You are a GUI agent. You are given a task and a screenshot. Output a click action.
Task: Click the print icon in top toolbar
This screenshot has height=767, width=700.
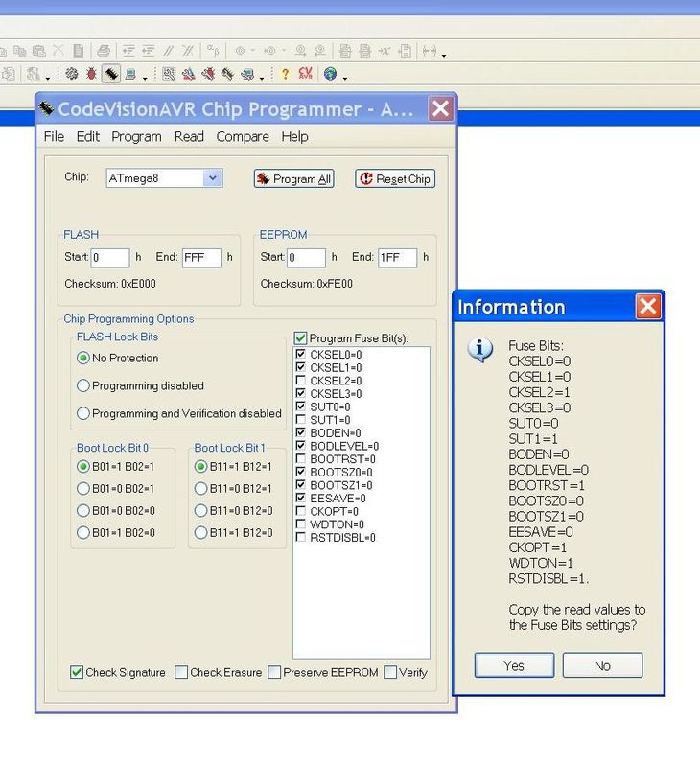(x=104, y=51)
